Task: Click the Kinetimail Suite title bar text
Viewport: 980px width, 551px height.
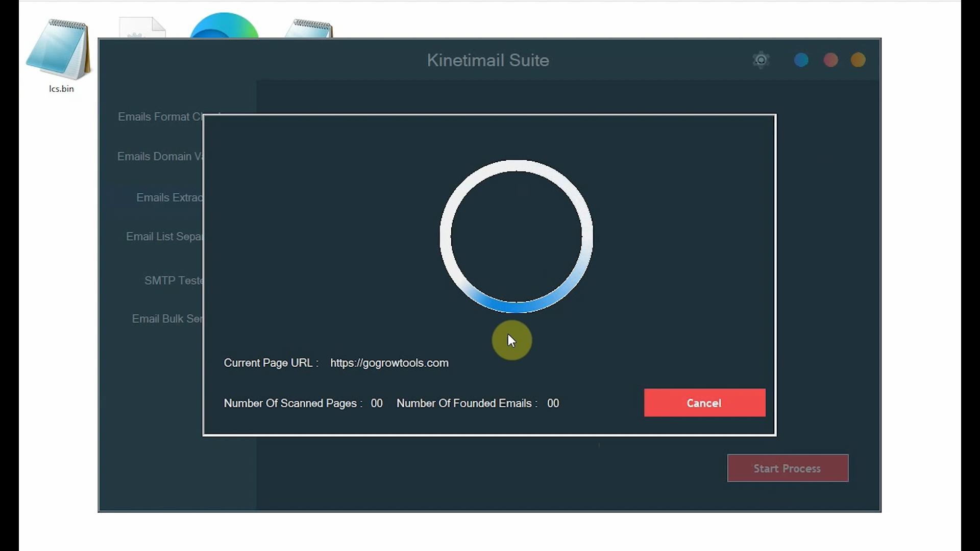Action: click(487, 60)
